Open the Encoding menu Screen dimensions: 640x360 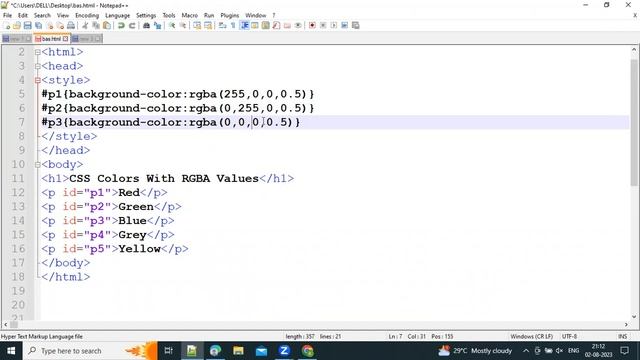point(87,15)
